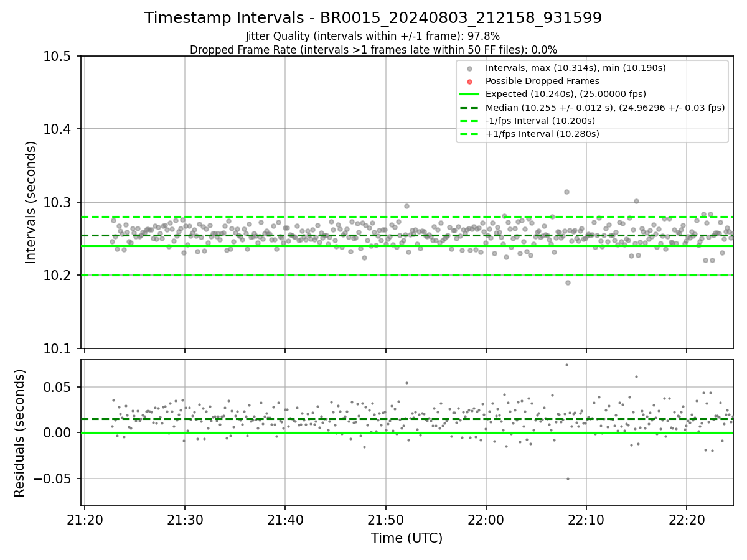Screen dimensions: 747x560
Task: Click the gray dot marker beside 'Intervals' legend
Action: (x=470, y=68)
